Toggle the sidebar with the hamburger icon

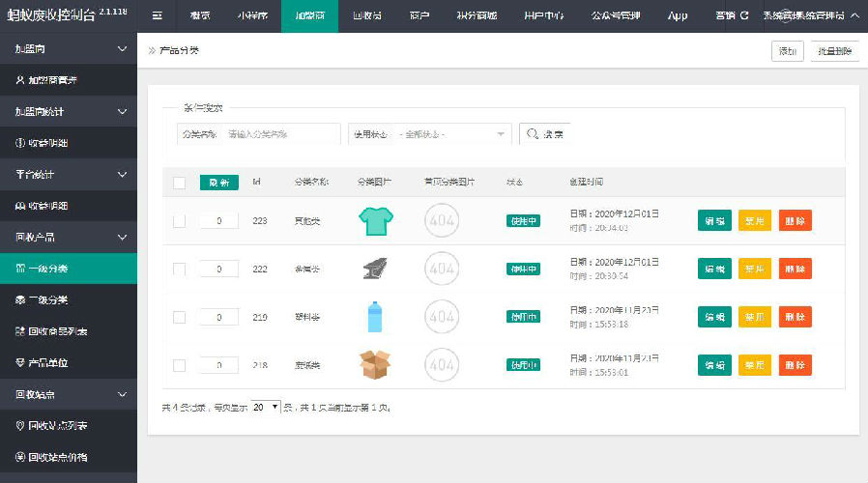point(158,15)
